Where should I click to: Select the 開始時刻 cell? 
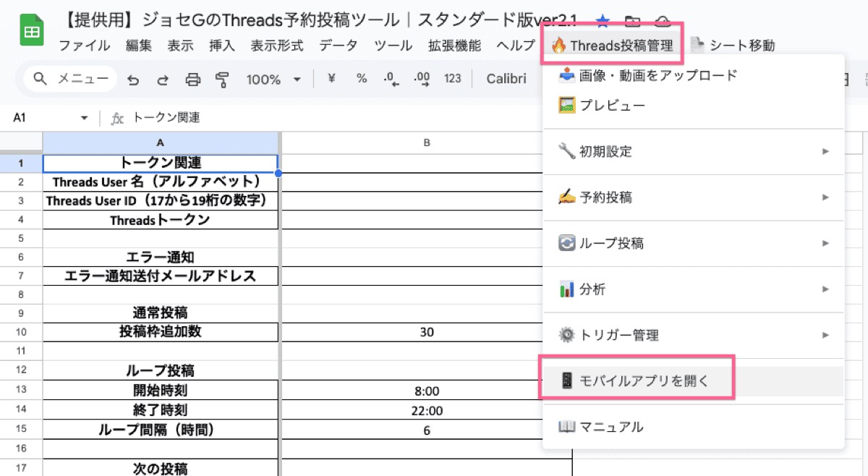[x=161, y=391]
